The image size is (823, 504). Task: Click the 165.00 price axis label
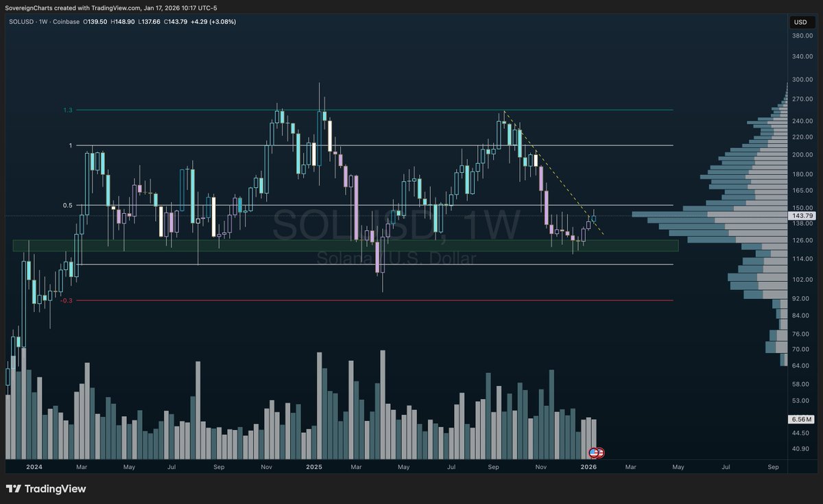pos(802,190)
